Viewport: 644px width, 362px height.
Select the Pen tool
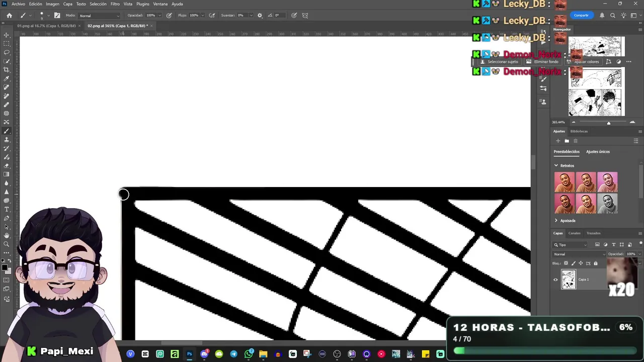[x=7, y=218]
